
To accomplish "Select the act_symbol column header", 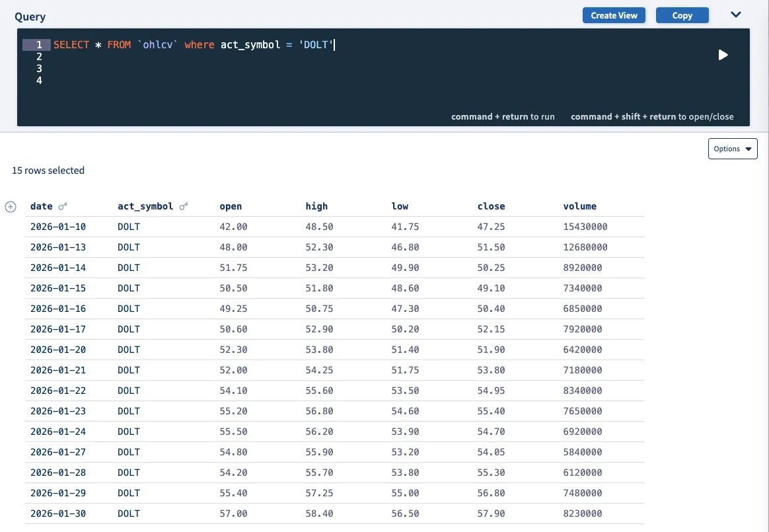I will coord(144,206).
